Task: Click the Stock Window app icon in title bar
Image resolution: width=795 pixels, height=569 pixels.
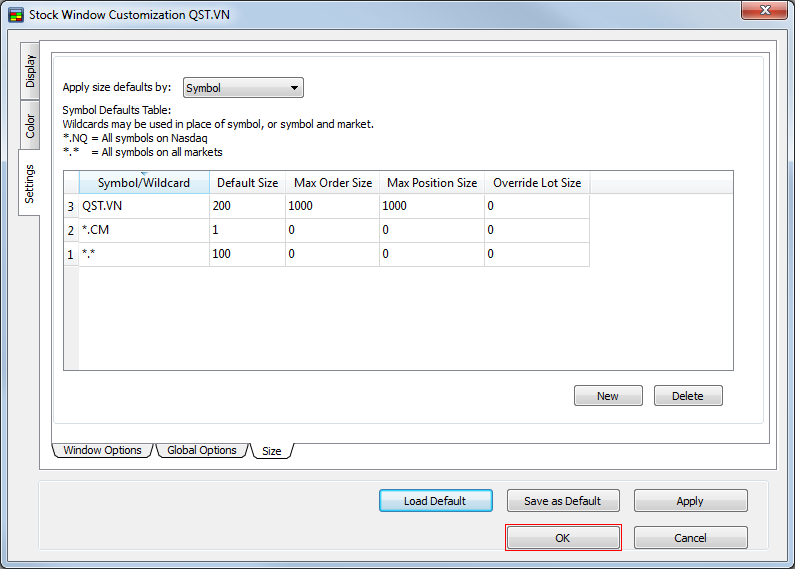Action: [x=15, y=14]
